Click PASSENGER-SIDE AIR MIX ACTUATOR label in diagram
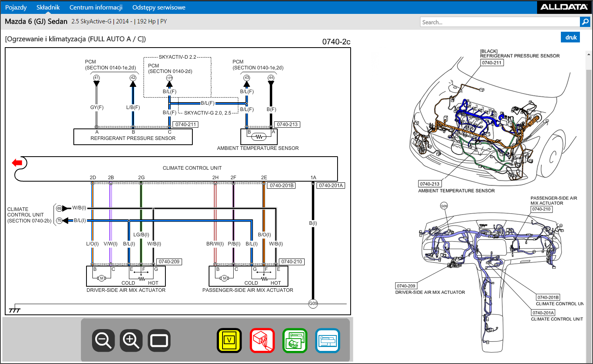593x364 pixels. [x=248, y=290]
